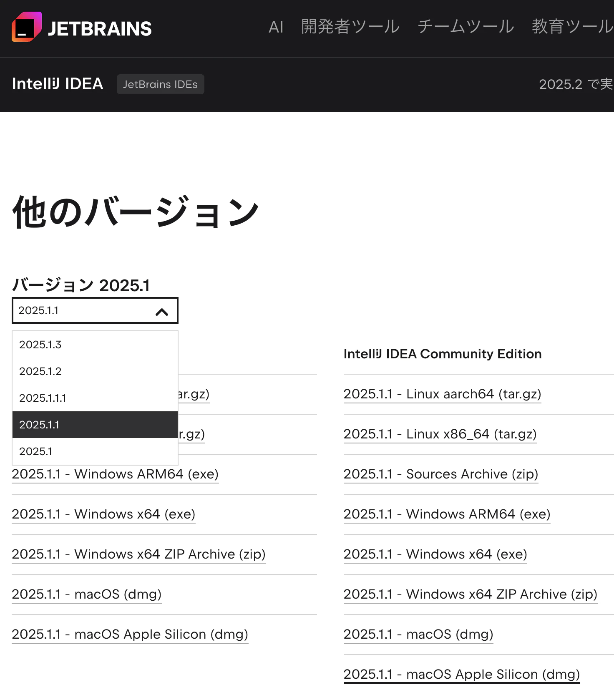This screenshot has height=700, width=614.
Task: Download Windows x64 (exe) in left column
Action: click(103, 514)
